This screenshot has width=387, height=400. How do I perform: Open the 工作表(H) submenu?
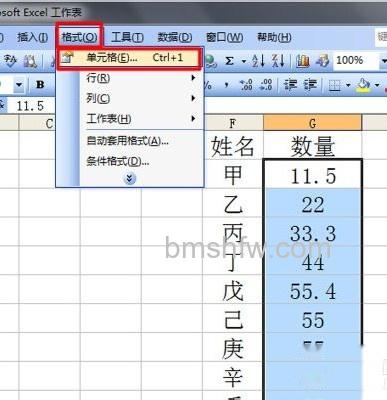[130, 119]
